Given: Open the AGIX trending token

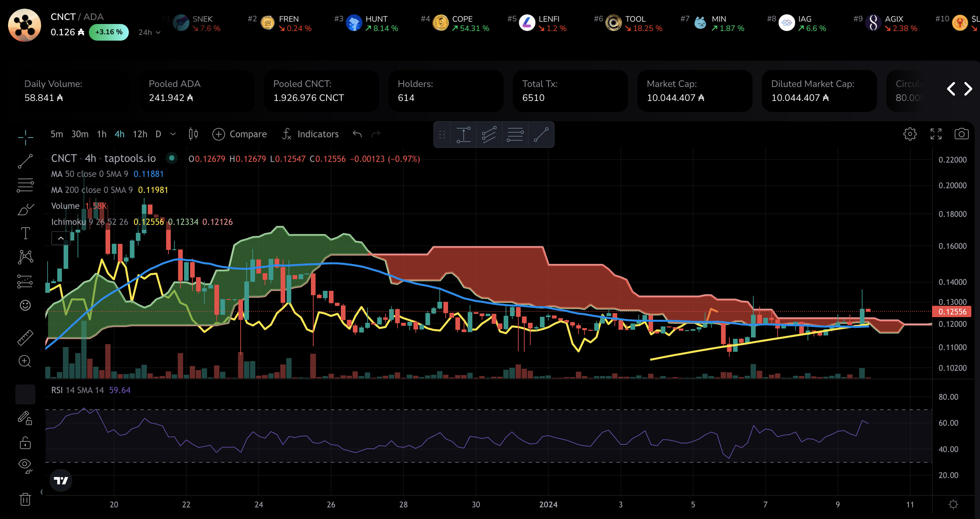Looking at the screenshot, I should [x=891, y=23].
